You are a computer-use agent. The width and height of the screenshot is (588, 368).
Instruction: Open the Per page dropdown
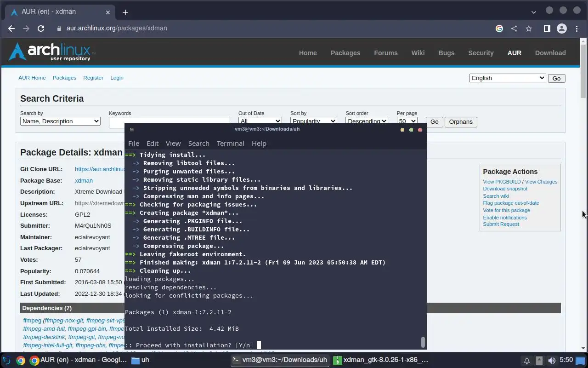(x=407, y=120)
